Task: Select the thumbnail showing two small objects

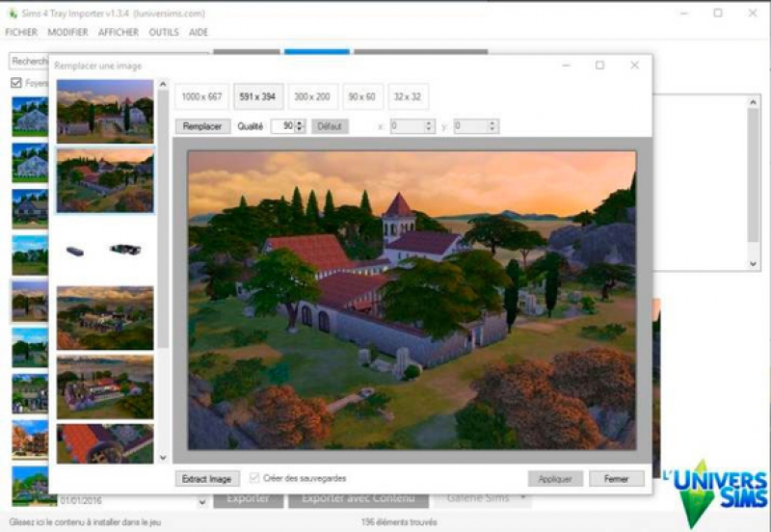Action: click(x=105, y=250)
